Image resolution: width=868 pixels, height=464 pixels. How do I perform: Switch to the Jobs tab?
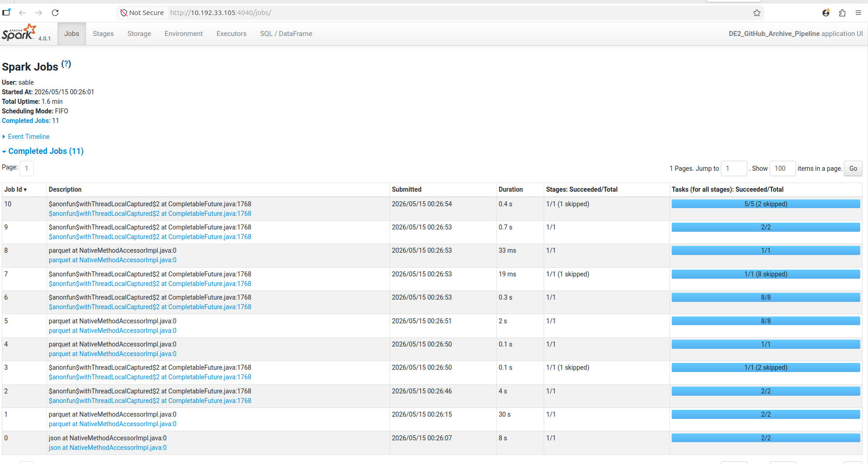71,34
